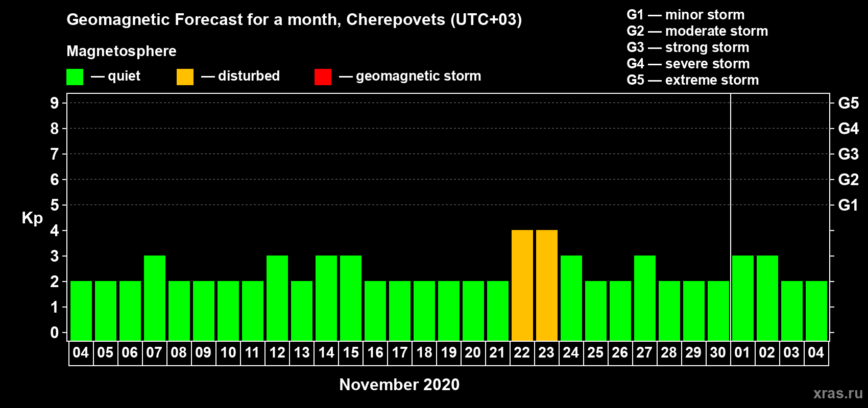Click the date label 25
This screenshot has width=868, height=408.
[x=595, y=353]
